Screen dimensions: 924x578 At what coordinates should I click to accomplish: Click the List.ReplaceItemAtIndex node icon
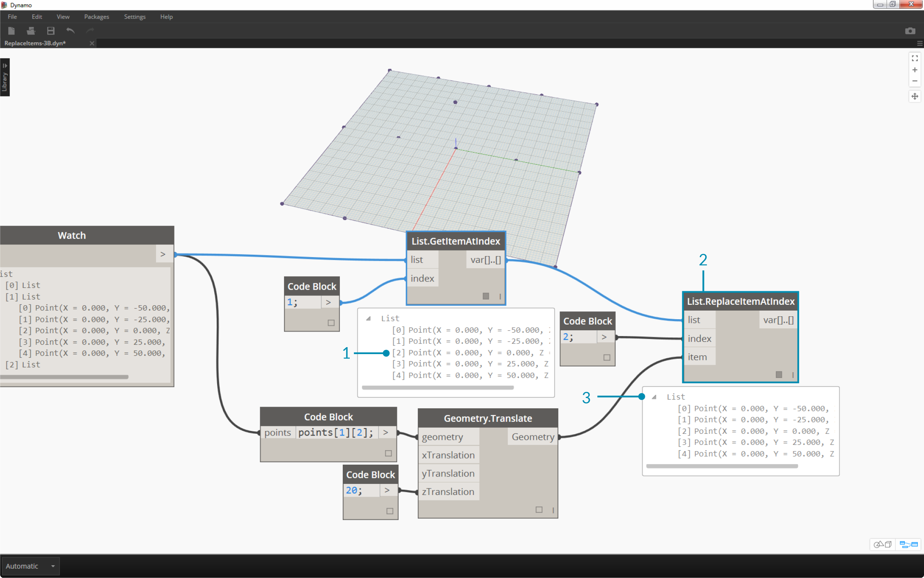coord(779,374)
